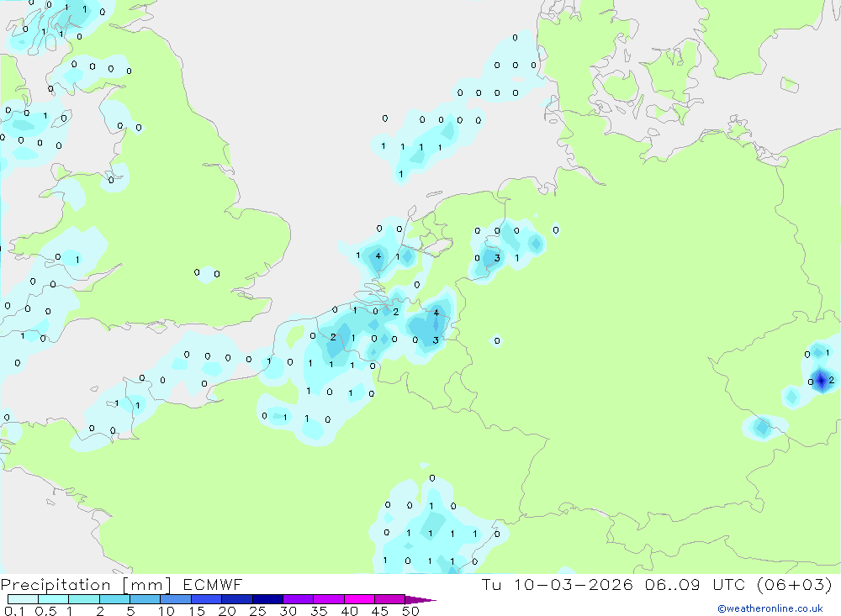
Task: Click the dark blue precipitation maximum over Czechia
Action: tap(821, 380)
